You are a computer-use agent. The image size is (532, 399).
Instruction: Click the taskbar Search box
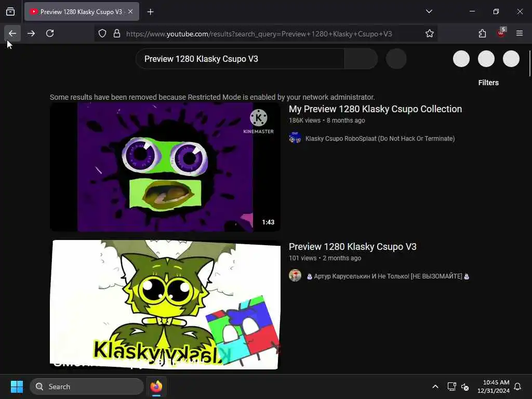pyautogui.click(x=87, y=387)
